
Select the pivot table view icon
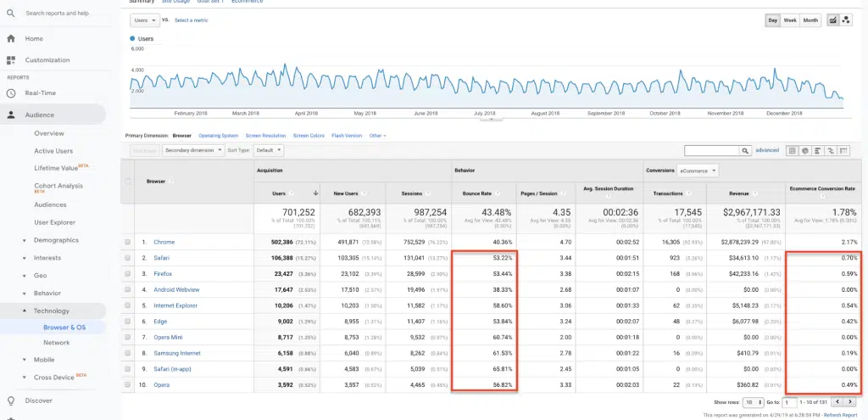(x=843, y=150)
